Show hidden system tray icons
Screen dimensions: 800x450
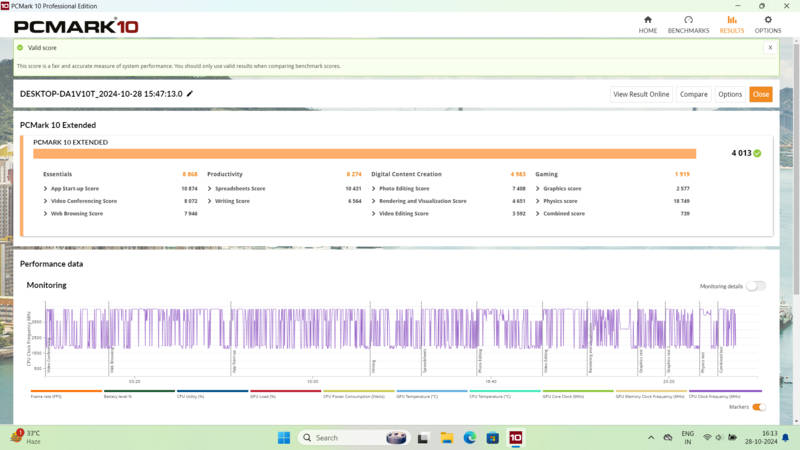click(x=651, y=438)
